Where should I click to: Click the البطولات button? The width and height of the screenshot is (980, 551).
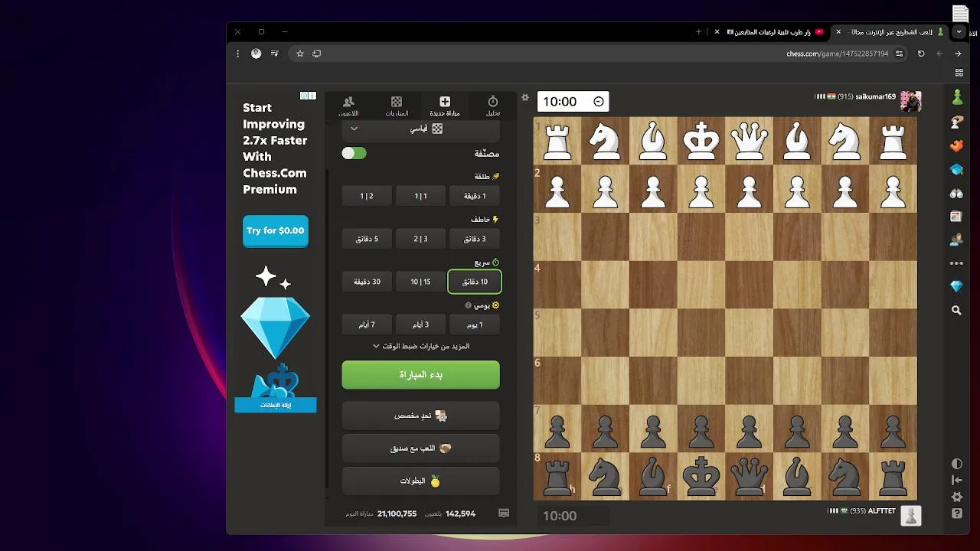420,481
